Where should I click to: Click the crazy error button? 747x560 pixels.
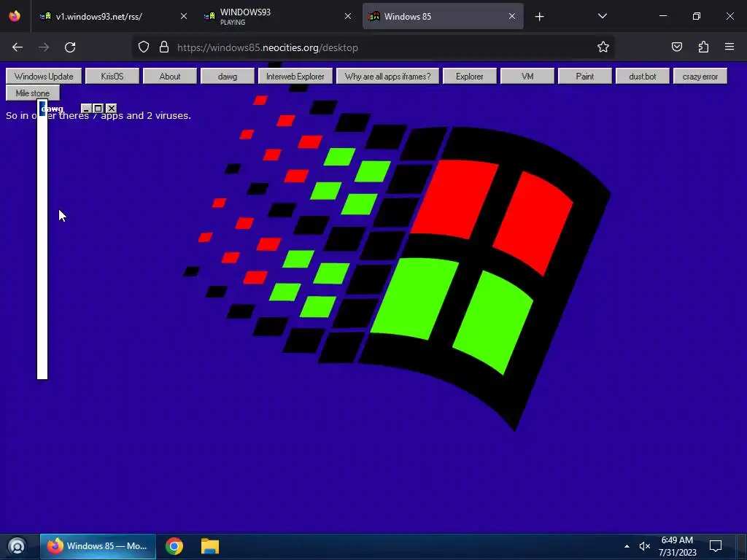coord(700,76)
